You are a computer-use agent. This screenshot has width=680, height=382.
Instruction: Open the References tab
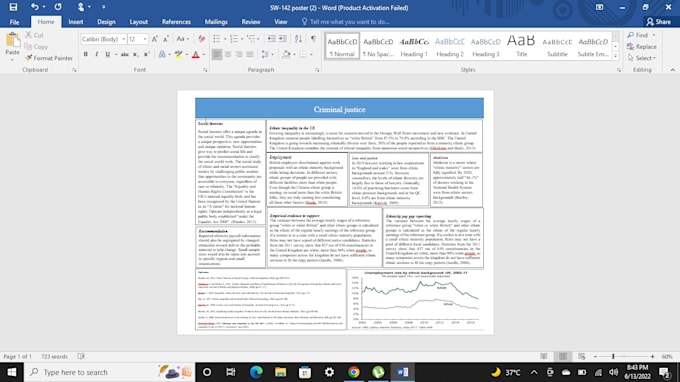[176, 22]
